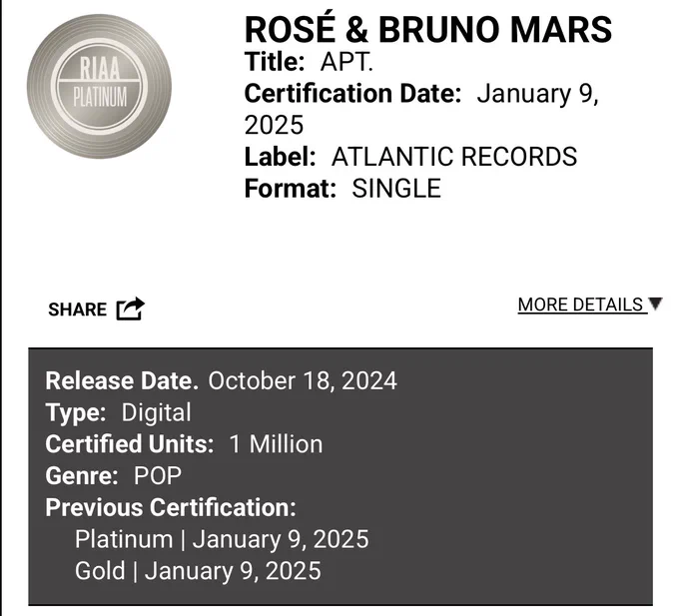Click the APT. title text
This screenshot has height=616, width=679.
click(346, 62)
